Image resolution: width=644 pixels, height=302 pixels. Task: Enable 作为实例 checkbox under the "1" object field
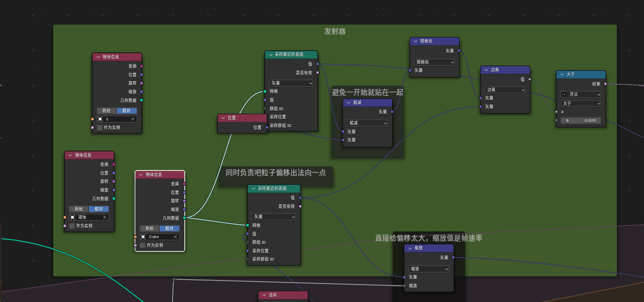[x=100, y=127]
